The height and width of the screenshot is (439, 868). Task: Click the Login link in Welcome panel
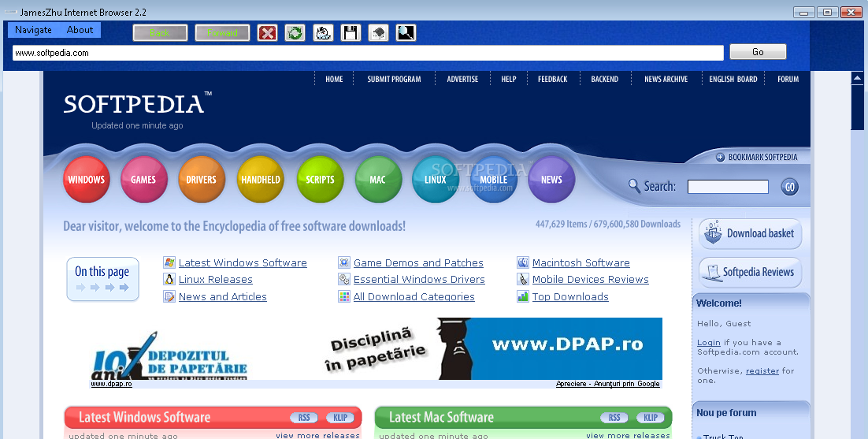[709, 343]
